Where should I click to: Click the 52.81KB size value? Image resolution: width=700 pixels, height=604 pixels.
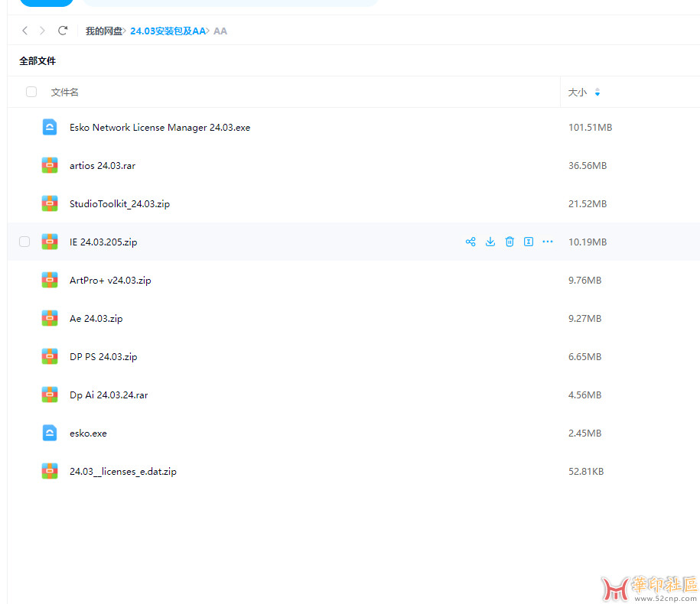pyautogui.click(x=586, y=472)
